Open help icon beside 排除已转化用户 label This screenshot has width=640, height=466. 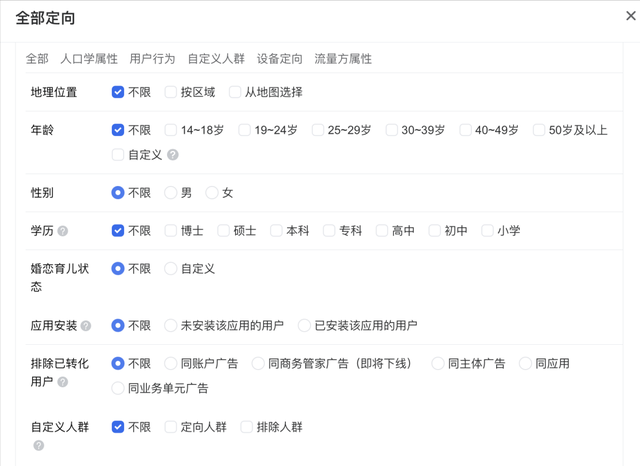click(62, 382)
